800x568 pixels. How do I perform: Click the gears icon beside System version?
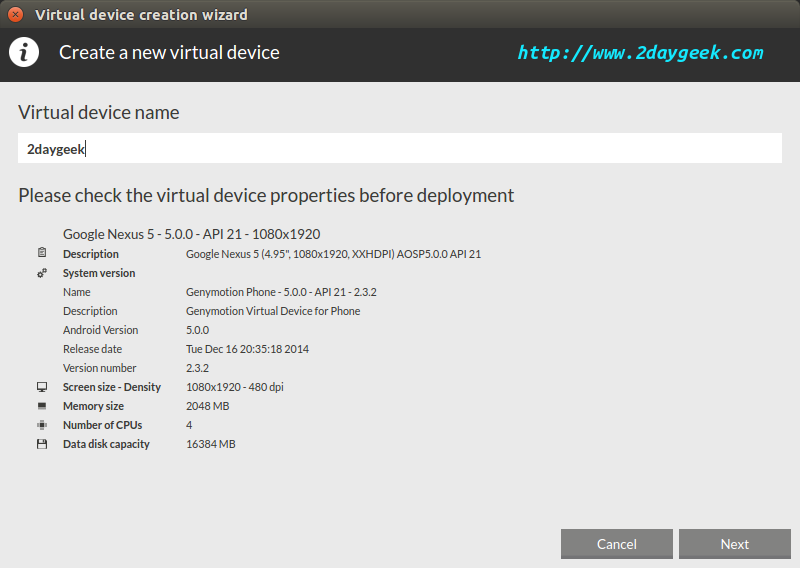click(x=42, y=273)
